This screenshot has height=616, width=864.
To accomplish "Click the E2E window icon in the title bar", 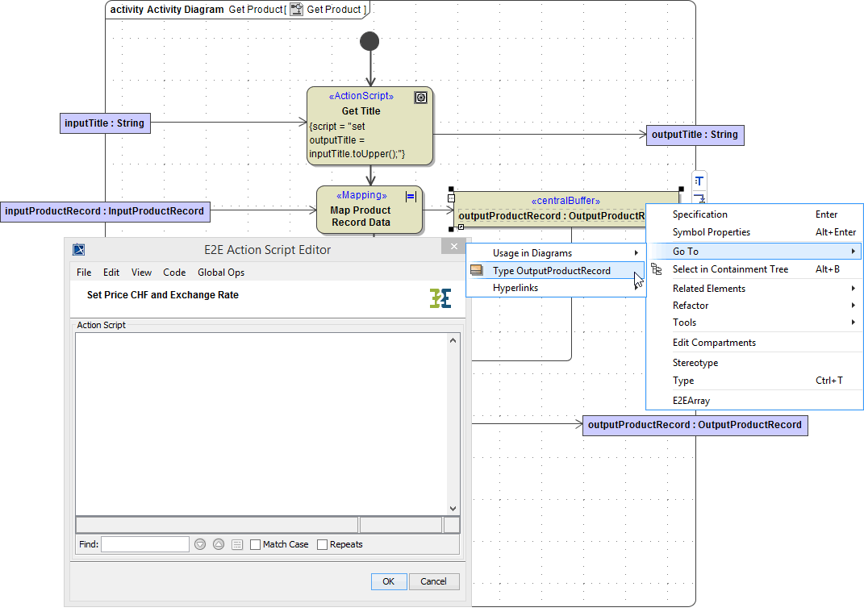I will click(77, 249).
